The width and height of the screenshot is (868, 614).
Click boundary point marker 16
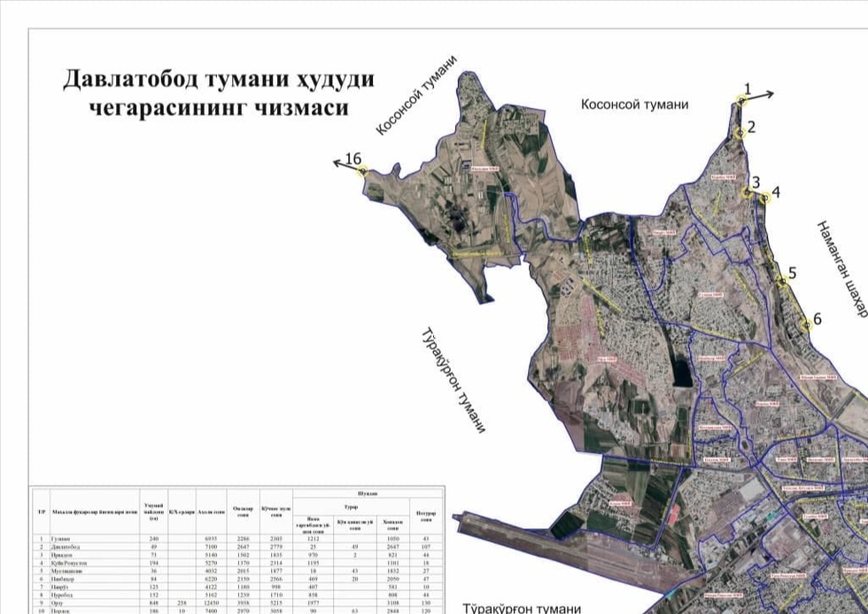click(362, 171)
